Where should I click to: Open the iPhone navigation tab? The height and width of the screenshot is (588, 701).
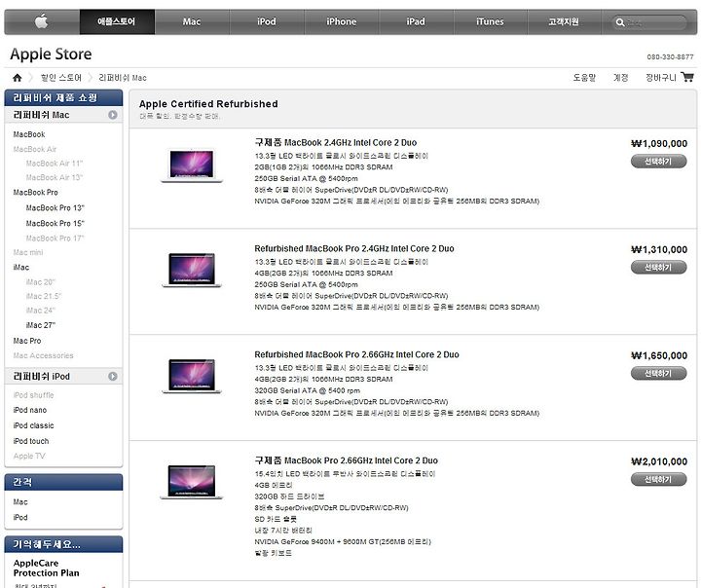pos(341,21)
